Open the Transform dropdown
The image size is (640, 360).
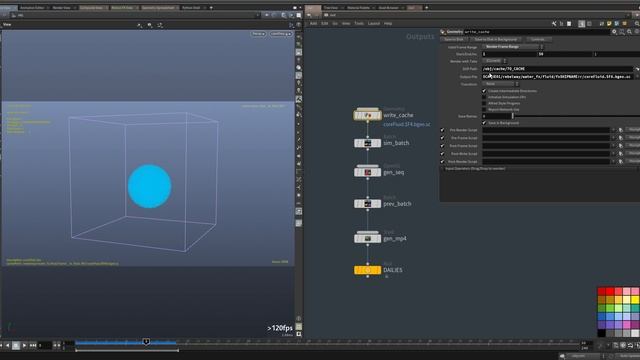click(500, 84)
